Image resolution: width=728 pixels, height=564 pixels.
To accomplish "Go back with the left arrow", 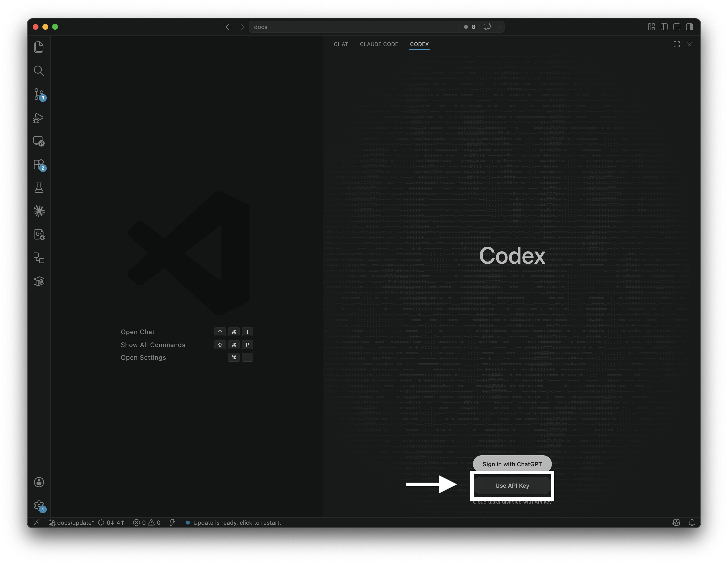I will (228, 27).
